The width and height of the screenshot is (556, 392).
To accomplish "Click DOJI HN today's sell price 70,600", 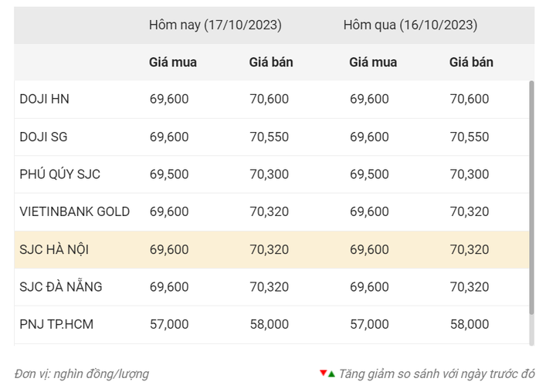I will pos(270,99).
